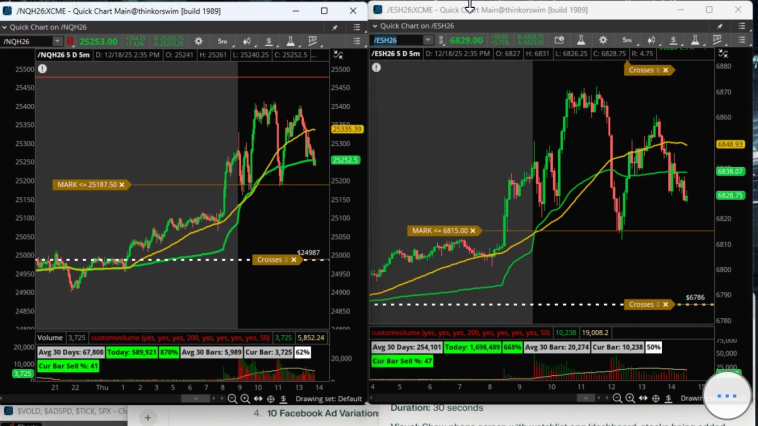Click the clock calendar icon in ESH26 toolbar
Viewport: 758px width, 426px height.
[x=559, y=40]
